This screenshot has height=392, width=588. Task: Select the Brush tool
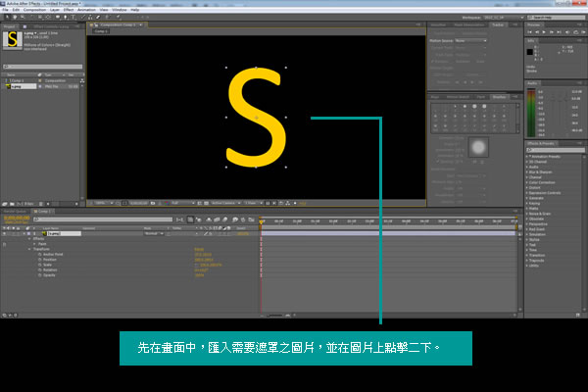coord(82,17)
